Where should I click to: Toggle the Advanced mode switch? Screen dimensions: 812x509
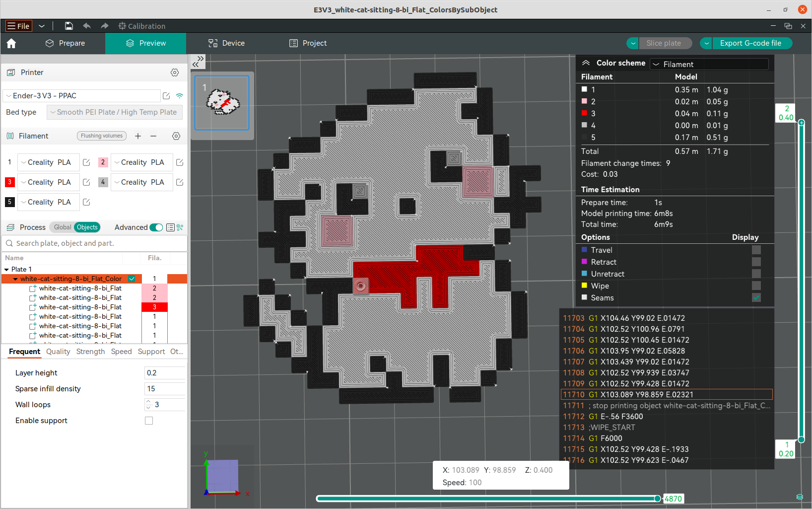click(156, 227)
